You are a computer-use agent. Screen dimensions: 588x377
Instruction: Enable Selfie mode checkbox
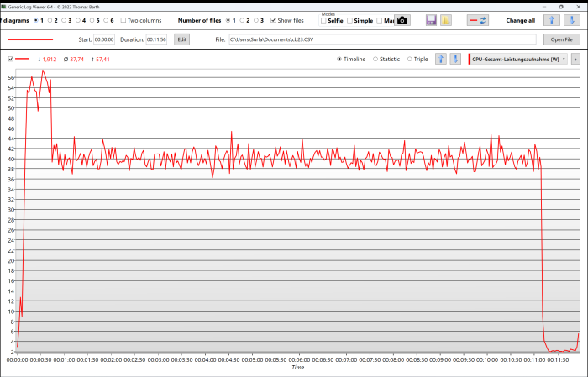pyautogui.click(x=323, y=21)
